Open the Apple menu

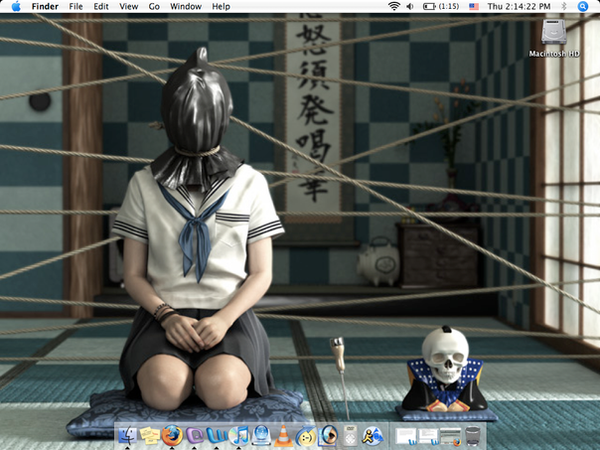(x=16, y=6)
